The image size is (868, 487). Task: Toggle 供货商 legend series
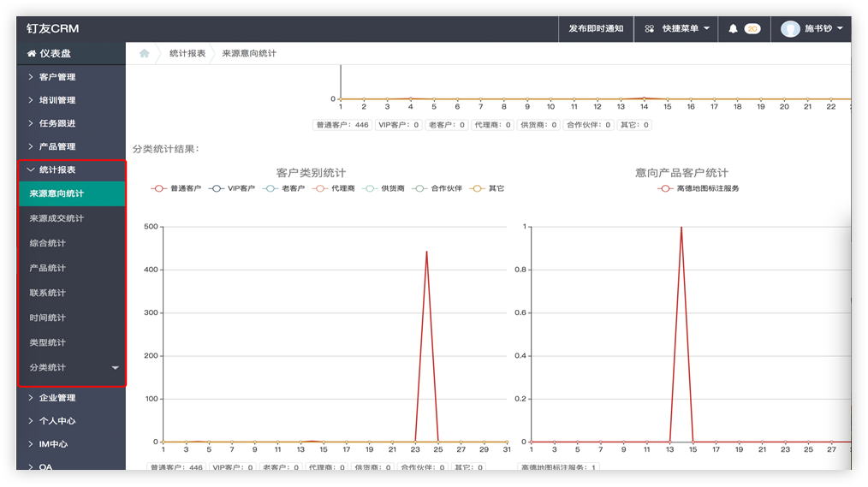pyautogui.click(x=383, y=188)
